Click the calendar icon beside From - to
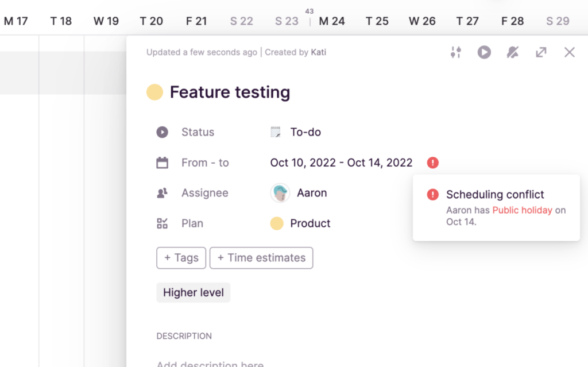Screen dimensions: 588x367 (x=161, y=163)
